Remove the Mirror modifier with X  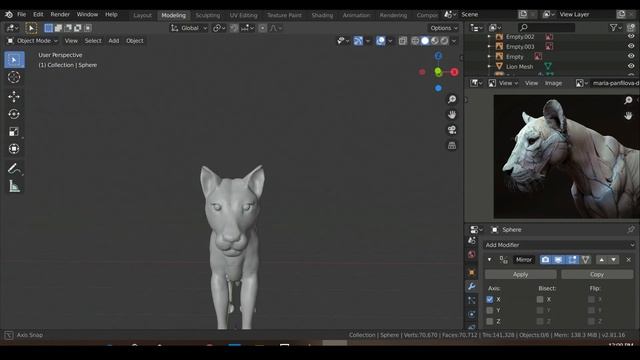629,260
